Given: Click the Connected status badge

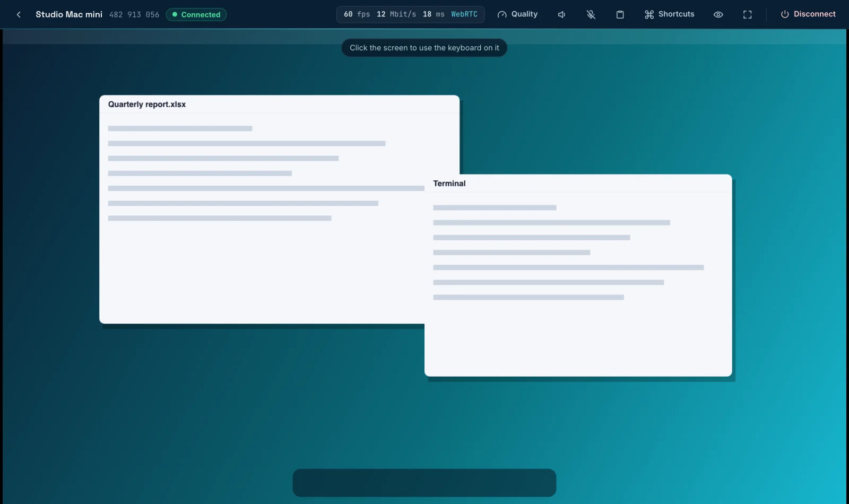Looking at the screenshot, I should 196,14.
